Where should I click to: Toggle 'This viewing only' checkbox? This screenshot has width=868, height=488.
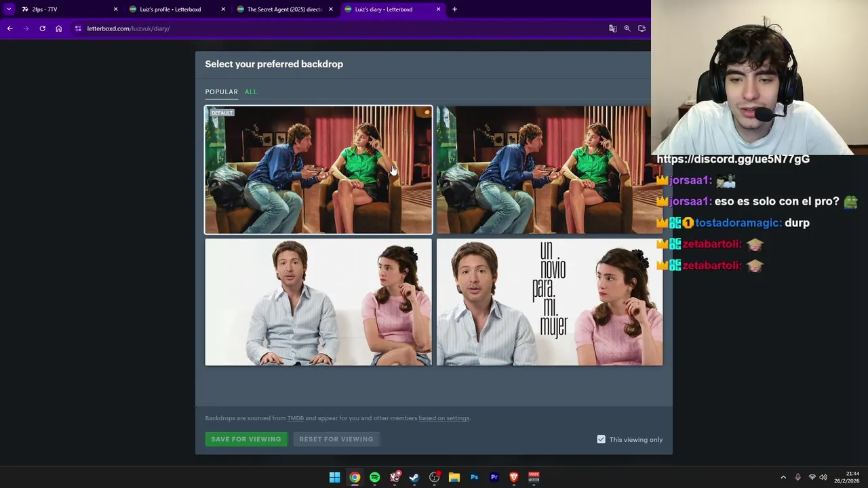click(601, 439)
